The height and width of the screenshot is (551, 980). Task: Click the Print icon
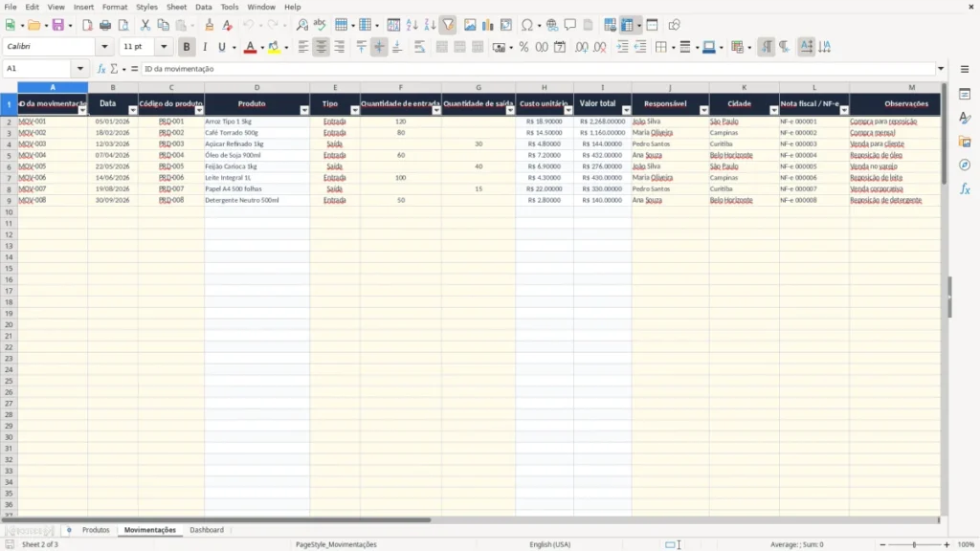[x=105, y=25]
